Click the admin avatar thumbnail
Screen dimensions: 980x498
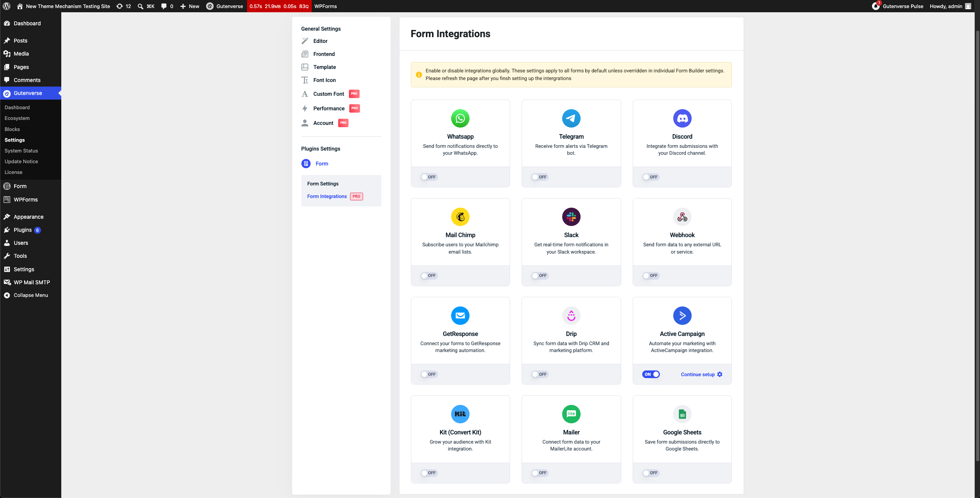(968, 6)
